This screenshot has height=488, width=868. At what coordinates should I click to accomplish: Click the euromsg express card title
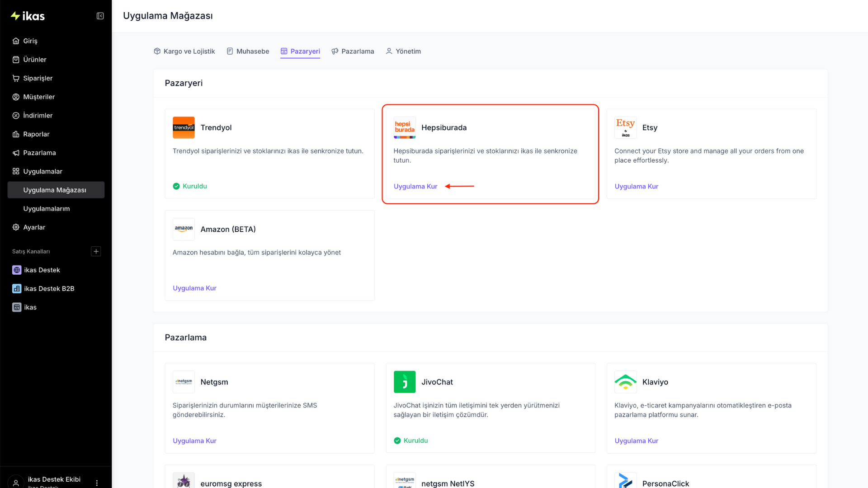231,483
